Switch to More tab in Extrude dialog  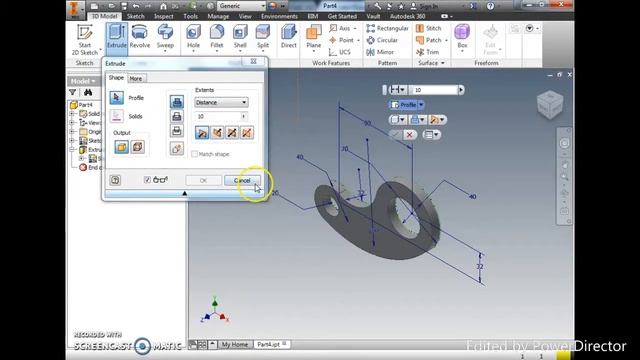click(x=136, y=78)
